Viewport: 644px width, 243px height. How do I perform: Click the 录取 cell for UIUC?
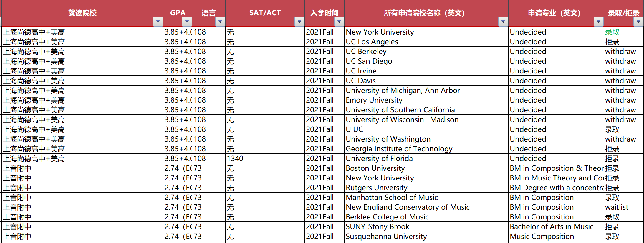[x=624, y=129]
